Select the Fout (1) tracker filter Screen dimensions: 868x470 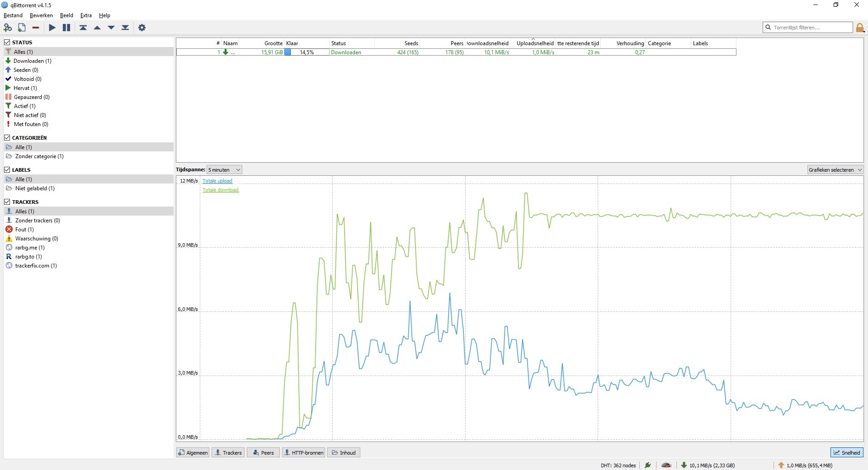click(x=89, y=229)
